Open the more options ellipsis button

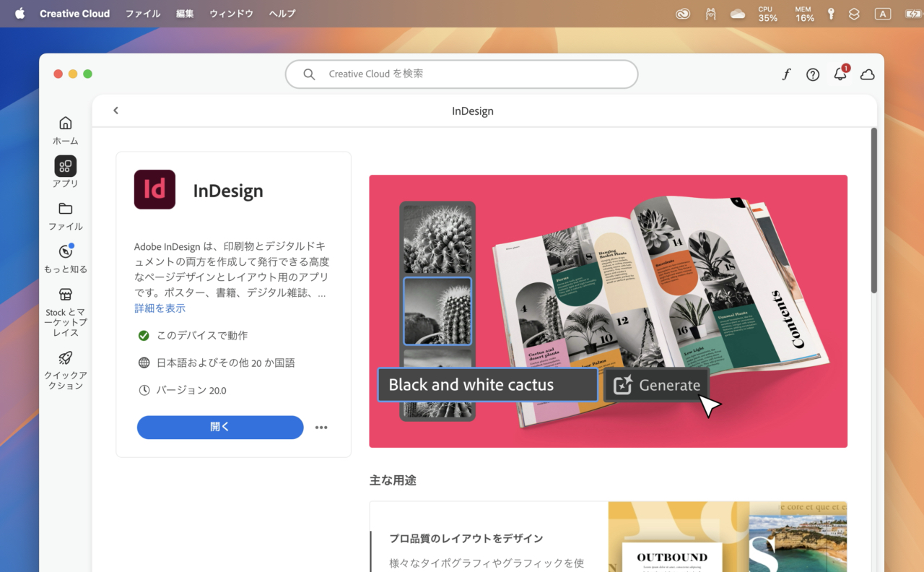pos(321,428)
